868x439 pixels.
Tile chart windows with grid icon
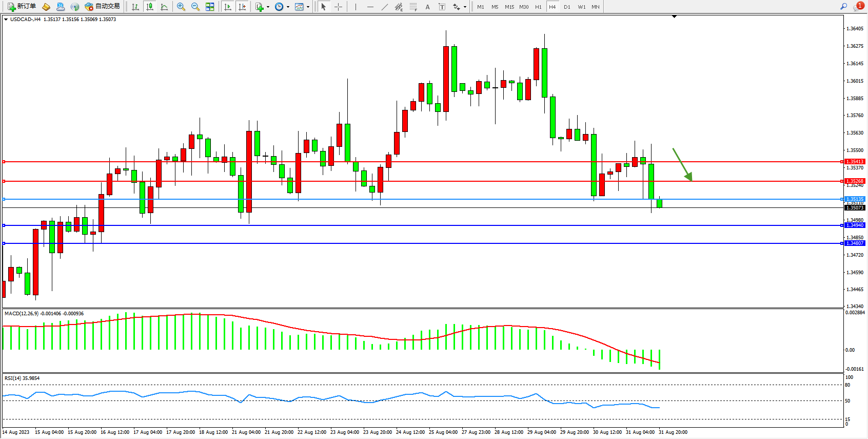pos(210,7)
